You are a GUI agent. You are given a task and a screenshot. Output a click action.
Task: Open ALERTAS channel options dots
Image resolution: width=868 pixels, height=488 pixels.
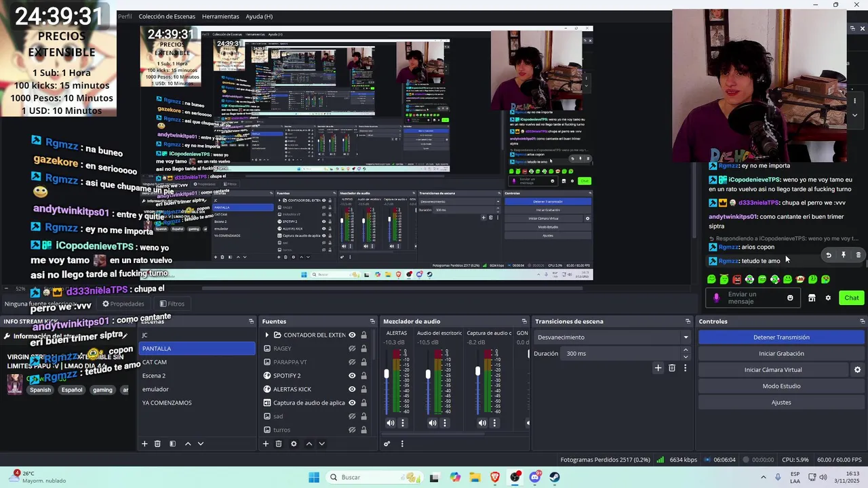point(403,423)
